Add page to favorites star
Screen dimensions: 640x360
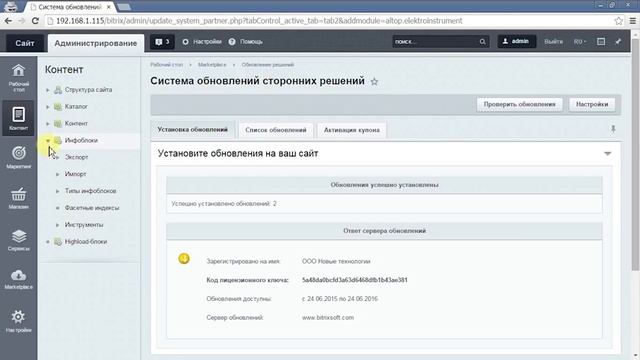pos(374,82)
